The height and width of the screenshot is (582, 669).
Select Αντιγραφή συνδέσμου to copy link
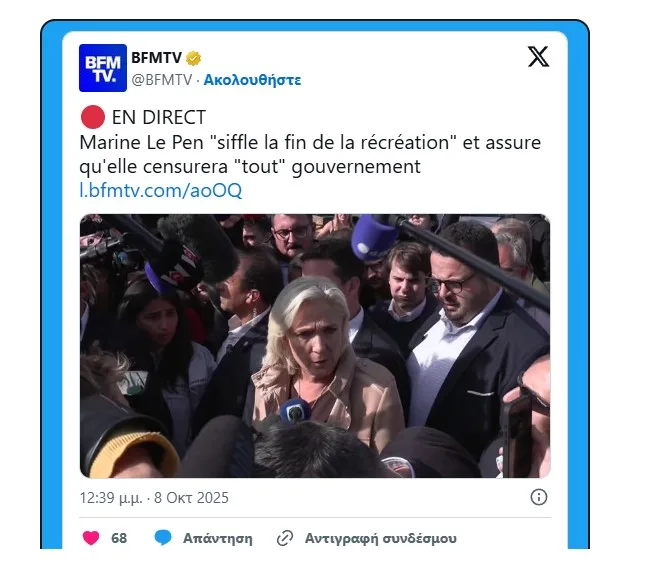click(381, 538)
